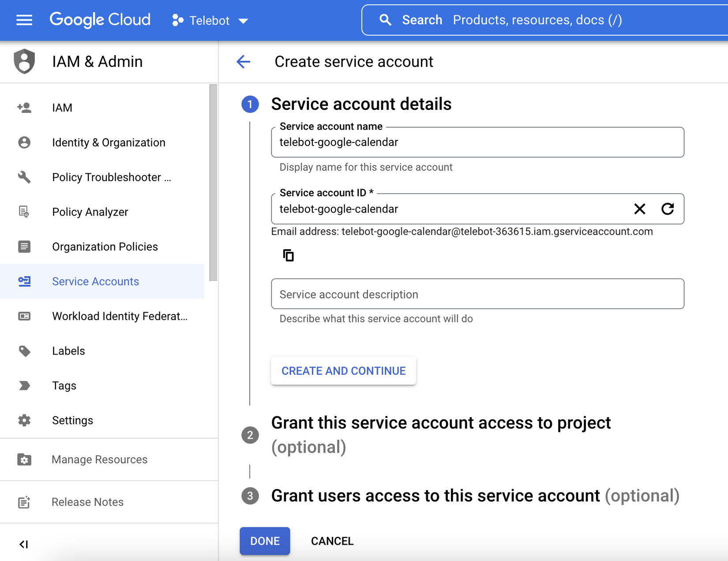Open Workload Identity Federation item
The width and height of the screenshot is (728, 561).
click(x=120, y=316)
